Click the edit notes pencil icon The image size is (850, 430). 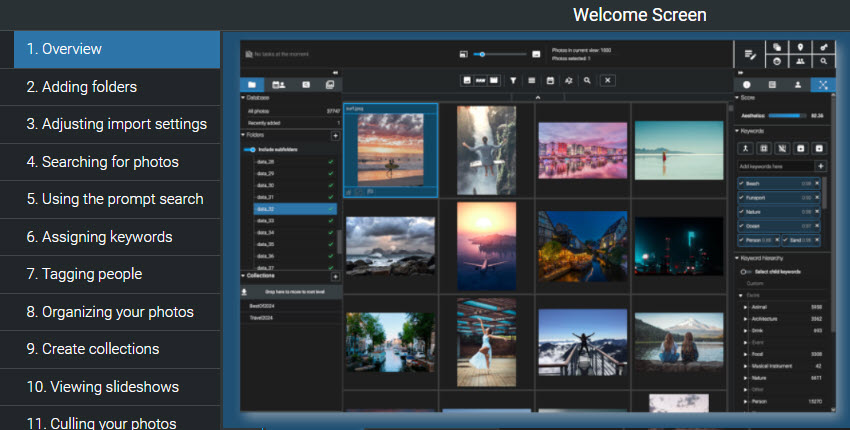[750, 54]
